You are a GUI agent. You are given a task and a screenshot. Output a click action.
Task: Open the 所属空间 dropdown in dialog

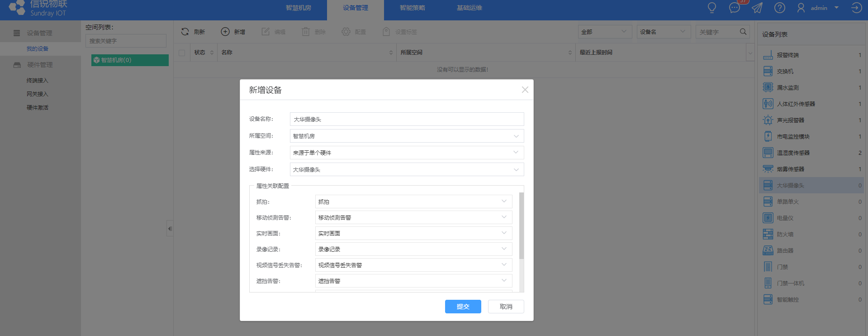[407, 136]
